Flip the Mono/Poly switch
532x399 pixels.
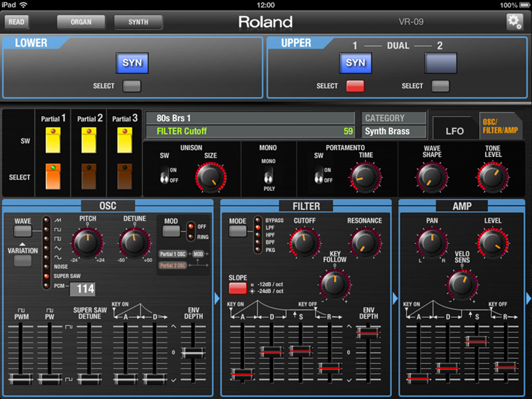(x=268, y=175)
